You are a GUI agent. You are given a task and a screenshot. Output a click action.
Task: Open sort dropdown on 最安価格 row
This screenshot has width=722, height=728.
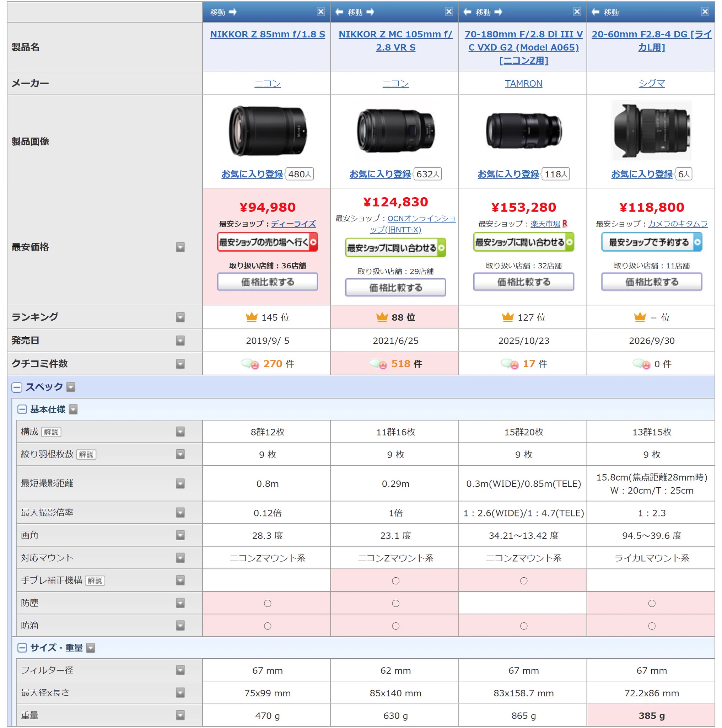[180, 247]
